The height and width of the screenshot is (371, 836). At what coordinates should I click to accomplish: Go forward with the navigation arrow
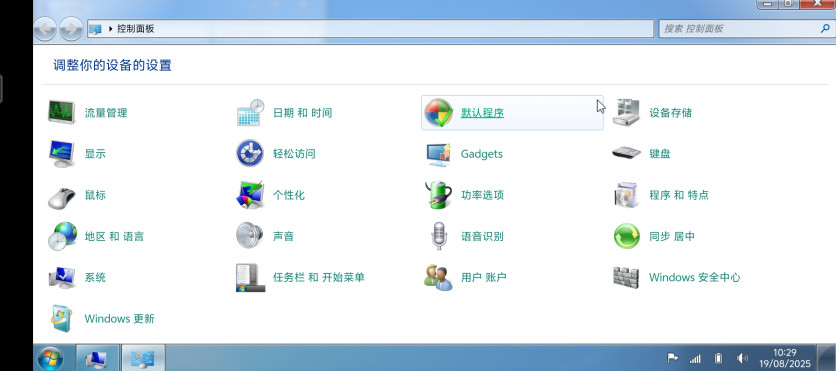tap(70, 29)
